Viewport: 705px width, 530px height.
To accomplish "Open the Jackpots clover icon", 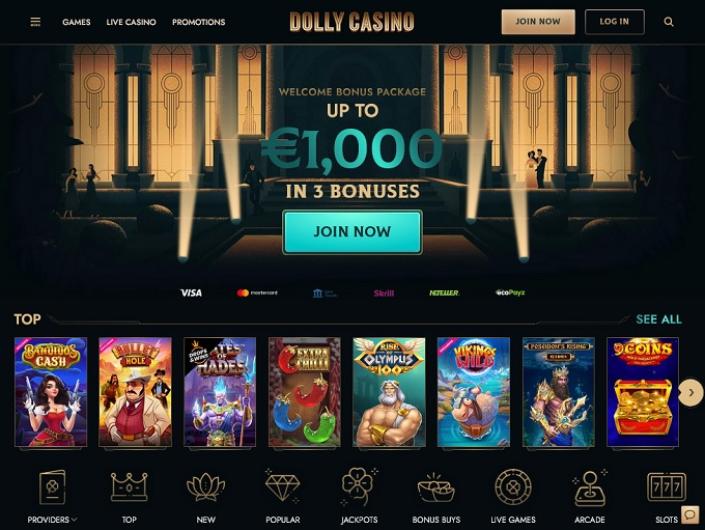I will point(359,486).
